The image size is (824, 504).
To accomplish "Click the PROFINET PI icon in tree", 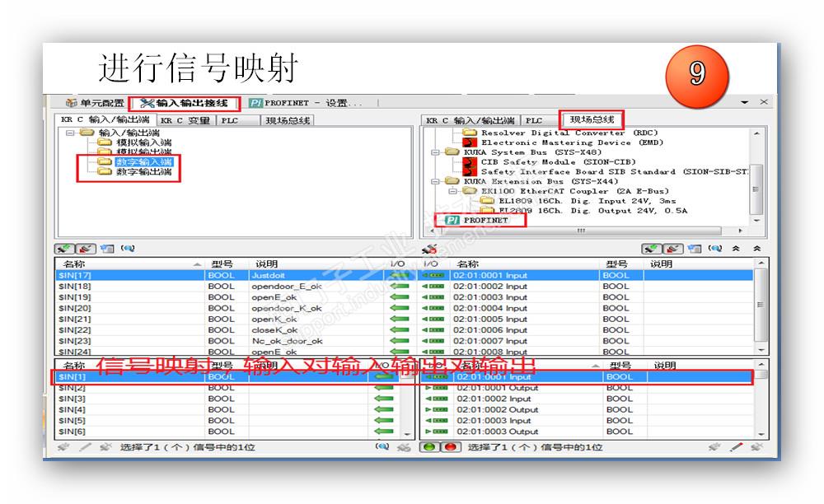I will 452,220.
